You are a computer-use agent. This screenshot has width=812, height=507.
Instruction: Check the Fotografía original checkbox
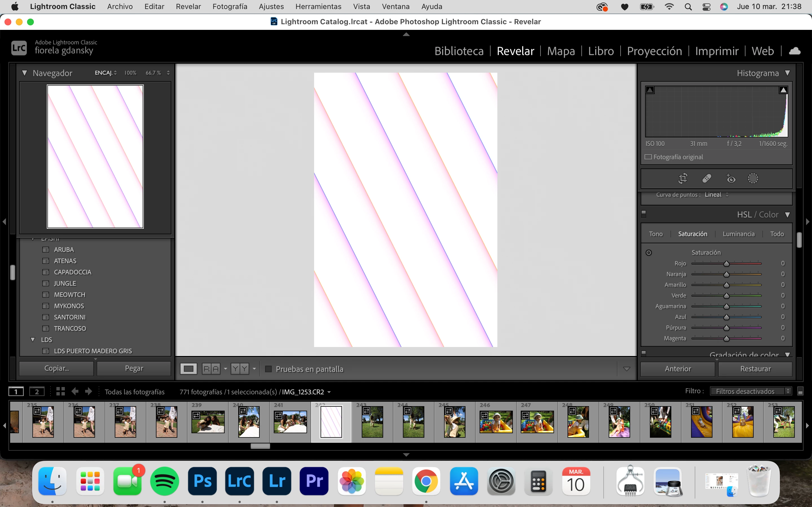(x=648, y=157)
